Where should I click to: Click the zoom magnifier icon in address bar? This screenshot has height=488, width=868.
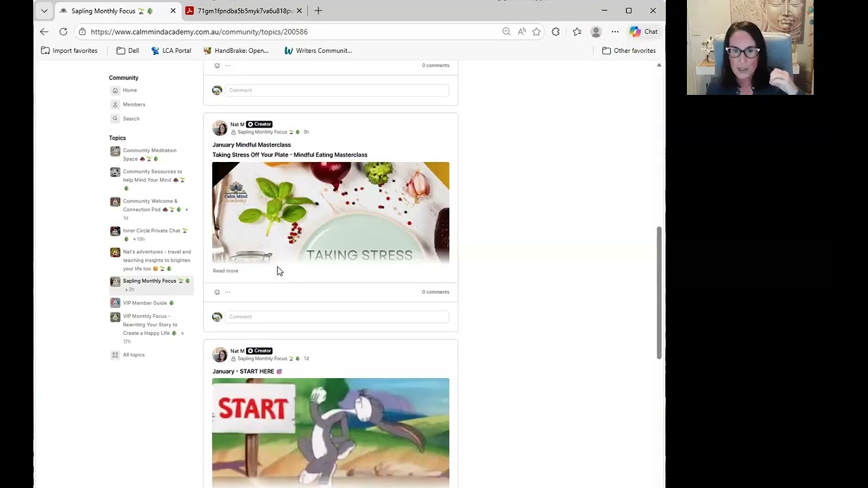[x=506, y=32]
